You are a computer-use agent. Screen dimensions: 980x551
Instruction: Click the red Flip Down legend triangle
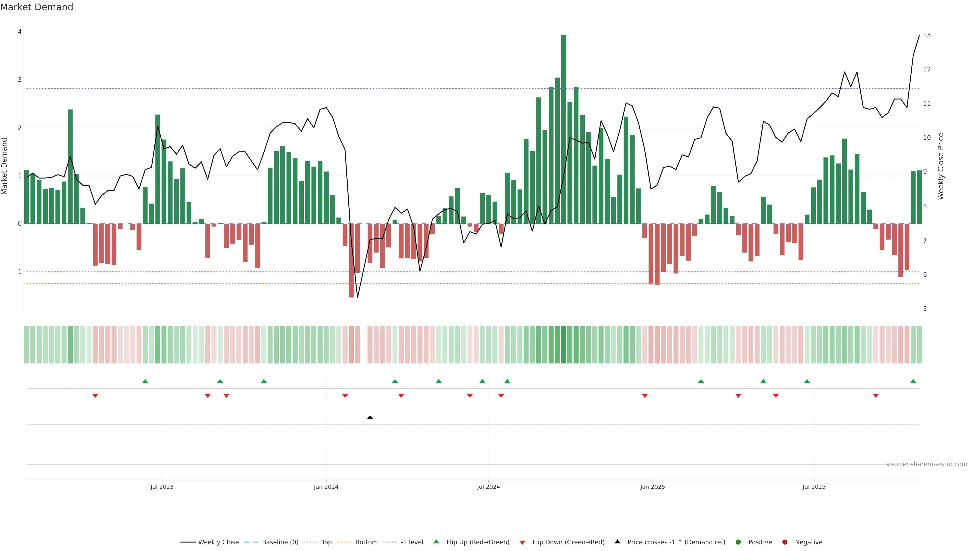pyautogui.click(x=522, y=542)
